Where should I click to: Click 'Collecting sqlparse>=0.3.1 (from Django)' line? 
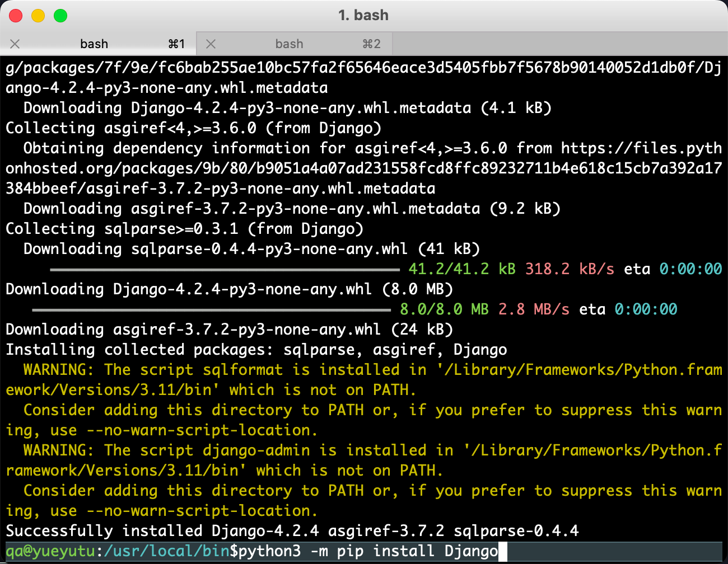pos(185,229)
